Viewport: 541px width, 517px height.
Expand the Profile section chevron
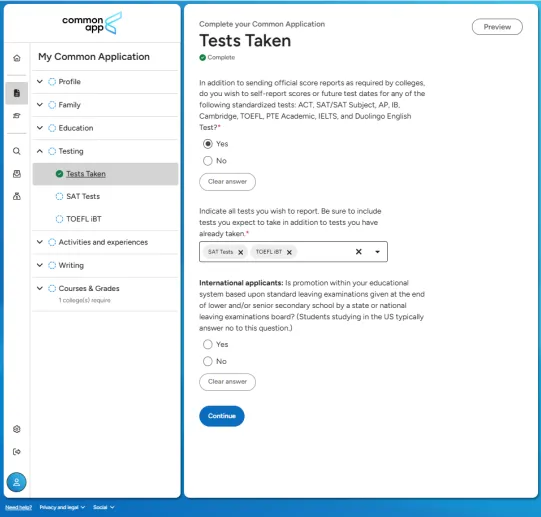40,81
